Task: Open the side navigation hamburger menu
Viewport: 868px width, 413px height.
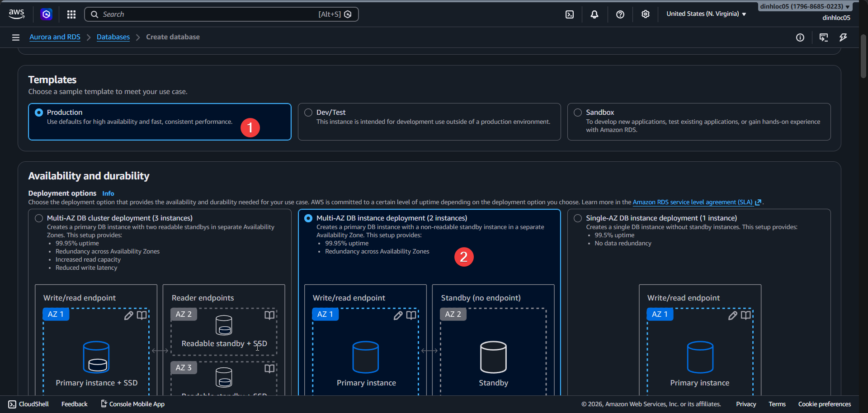Action: pos(15,37)
